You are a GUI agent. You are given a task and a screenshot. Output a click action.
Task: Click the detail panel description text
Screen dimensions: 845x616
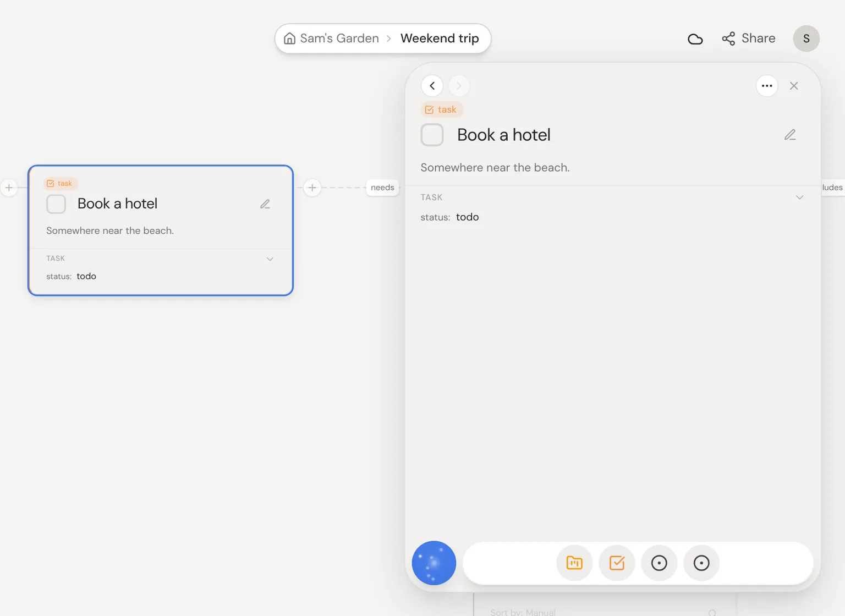495,168
